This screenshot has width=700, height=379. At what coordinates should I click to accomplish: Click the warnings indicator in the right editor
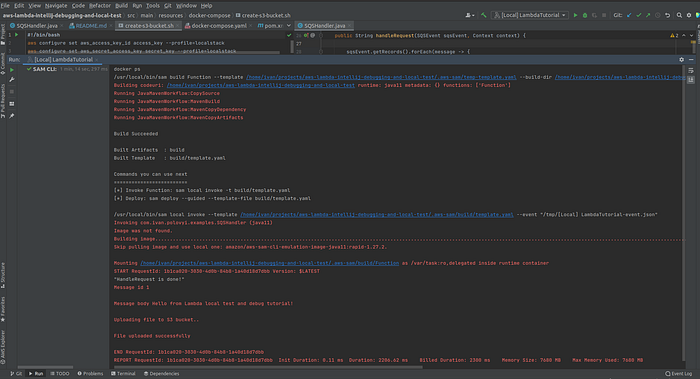point(674,35)
